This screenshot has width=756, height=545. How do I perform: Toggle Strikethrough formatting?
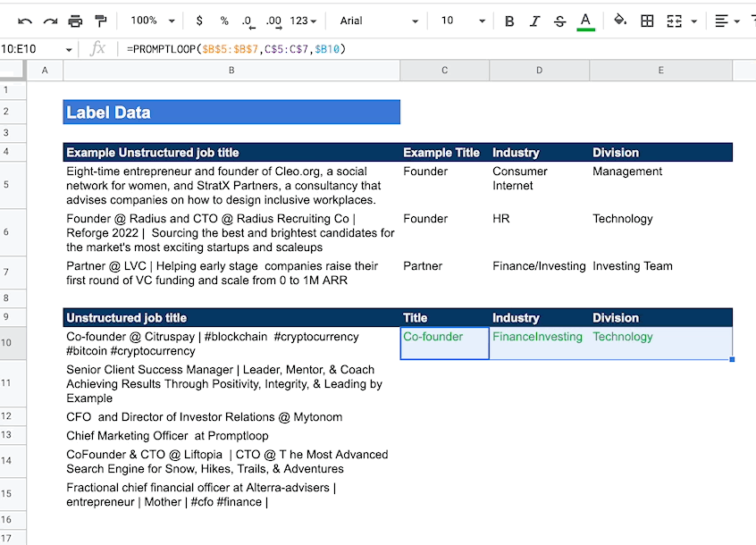pos(559,21)
